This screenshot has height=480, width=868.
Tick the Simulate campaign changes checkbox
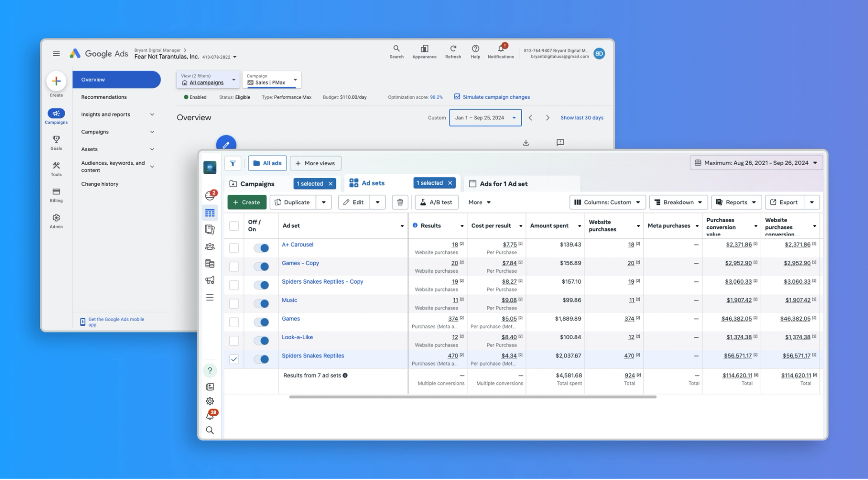coord(457,97)
